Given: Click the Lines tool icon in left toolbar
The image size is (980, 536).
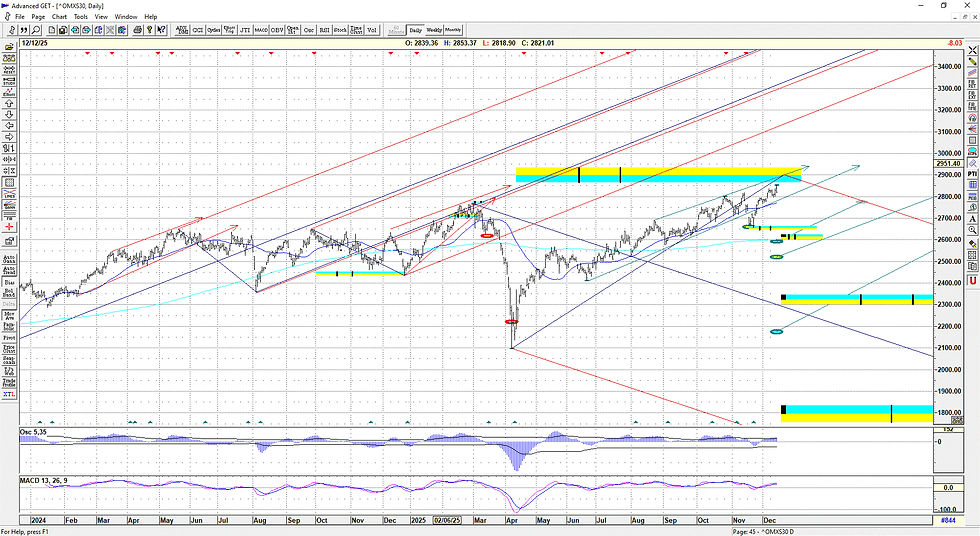Looking at the screenshot, I should [9, 194].
